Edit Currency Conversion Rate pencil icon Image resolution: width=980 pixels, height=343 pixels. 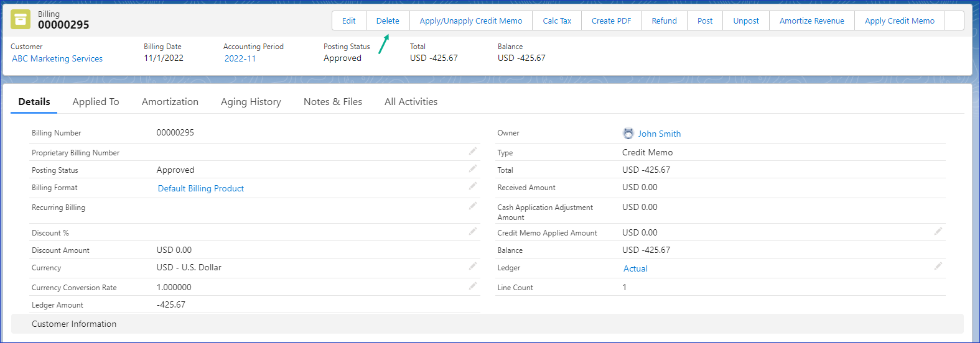tap(473, 286)
